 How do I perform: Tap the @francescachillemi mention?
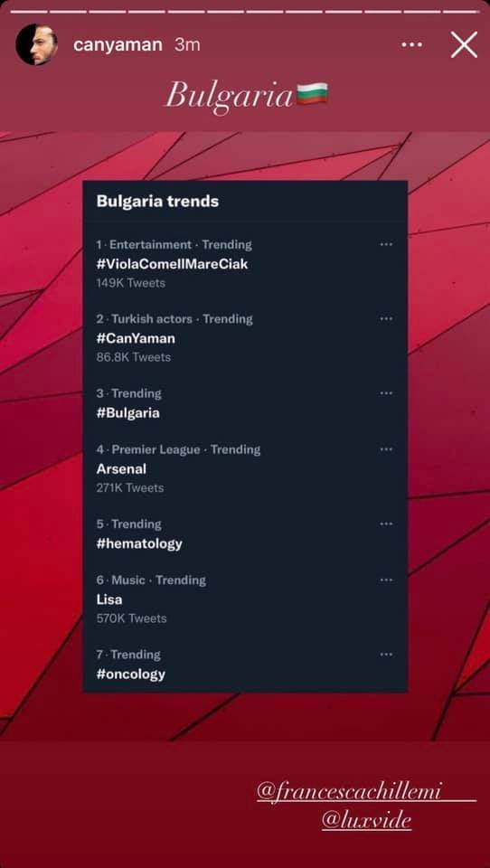point(349,792)
